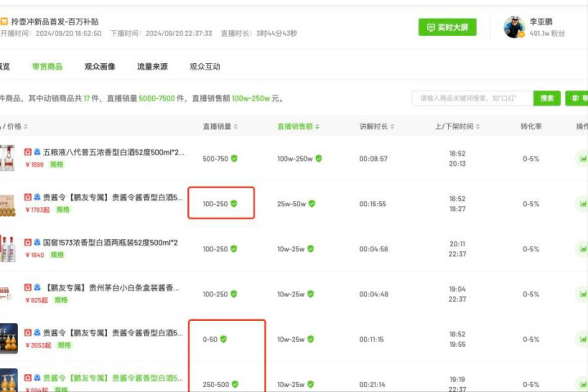Switch to the 观众画像 tab
Screen dimensions: 588x392
[100, 66]
